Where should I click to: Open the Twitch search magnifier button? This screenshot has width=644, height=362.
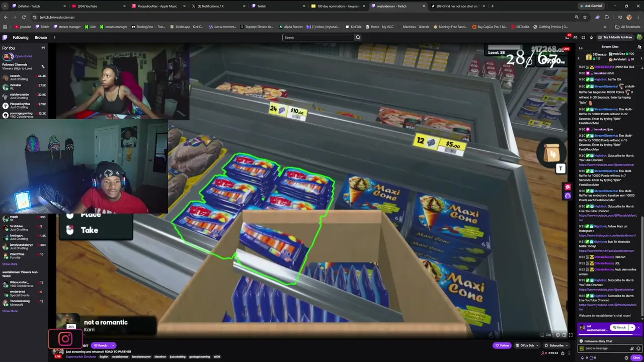click(358, 37)
